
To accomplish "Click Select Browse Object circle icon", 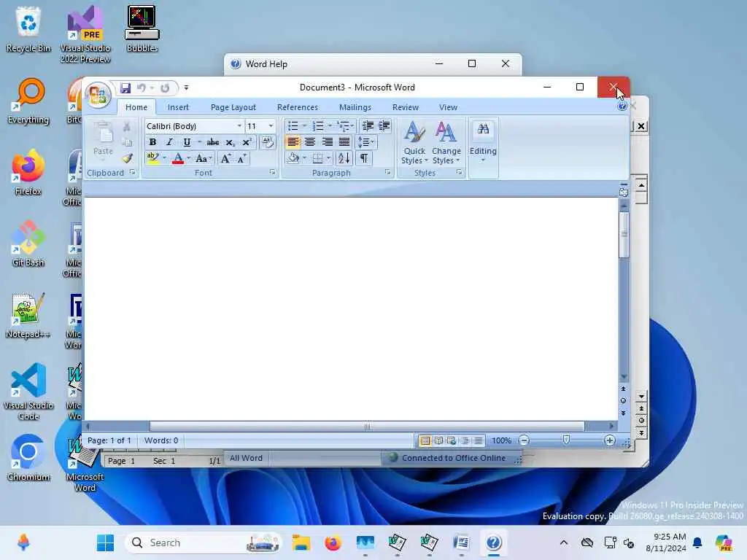I will [x=623, y=400].
